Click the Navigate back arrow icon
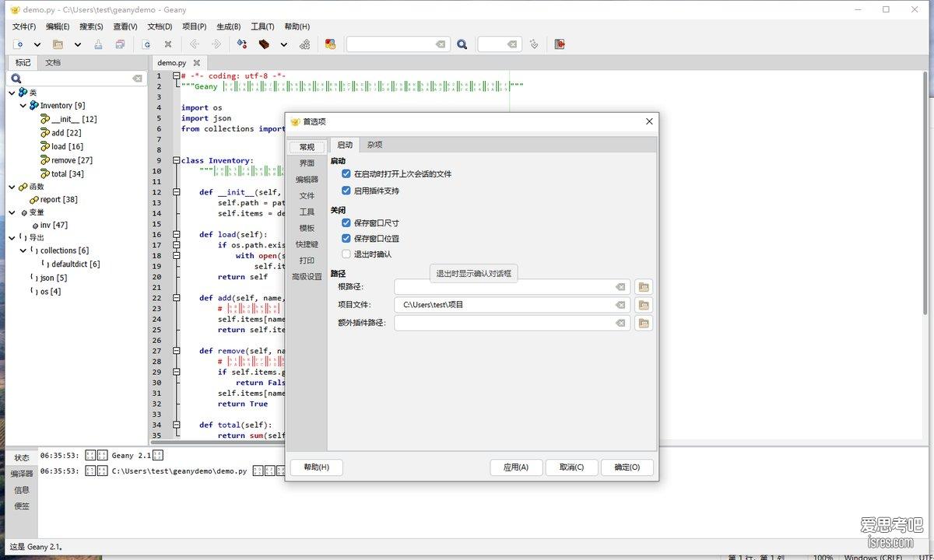 click(x=194, y=44)
